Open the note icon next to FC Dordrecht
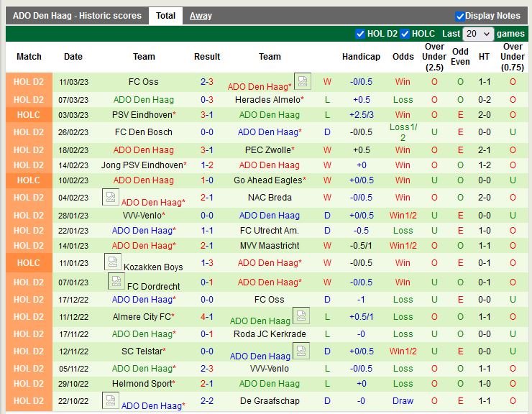The height and width of the screenshot is (414, 532). 116,281
